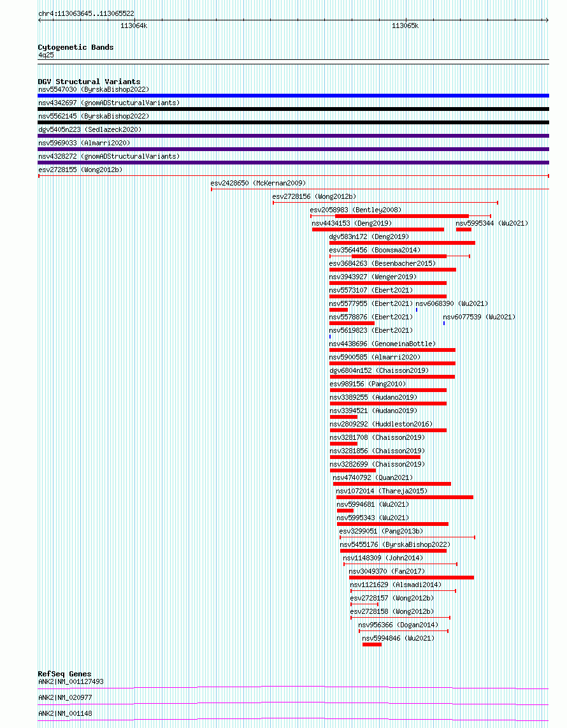567x728 pixels.
Task: Click nsv5577955 (Ebert2021) label
Action: [x=371, y=304]
